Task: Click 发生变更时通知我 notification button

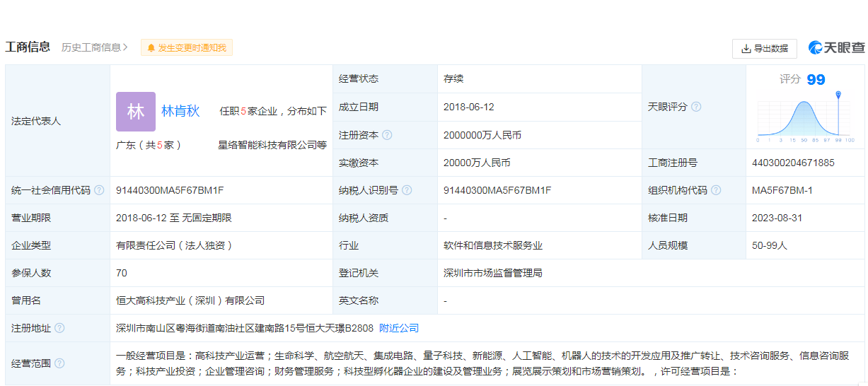Action: point(187,48)
